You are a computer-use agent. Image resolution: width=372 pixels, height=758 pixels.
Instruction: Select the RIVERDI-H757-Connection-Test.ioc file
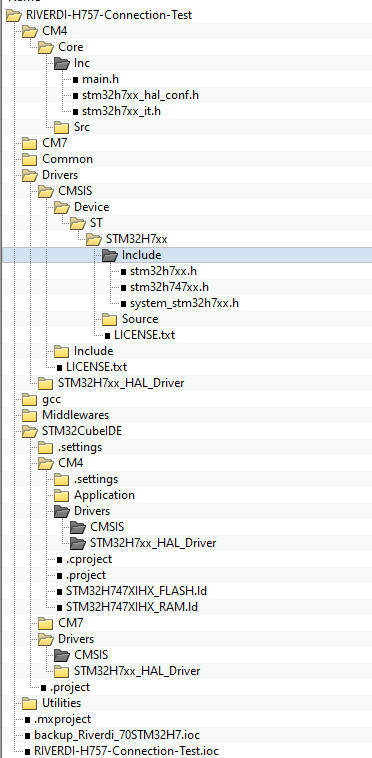tap(126, 751)
